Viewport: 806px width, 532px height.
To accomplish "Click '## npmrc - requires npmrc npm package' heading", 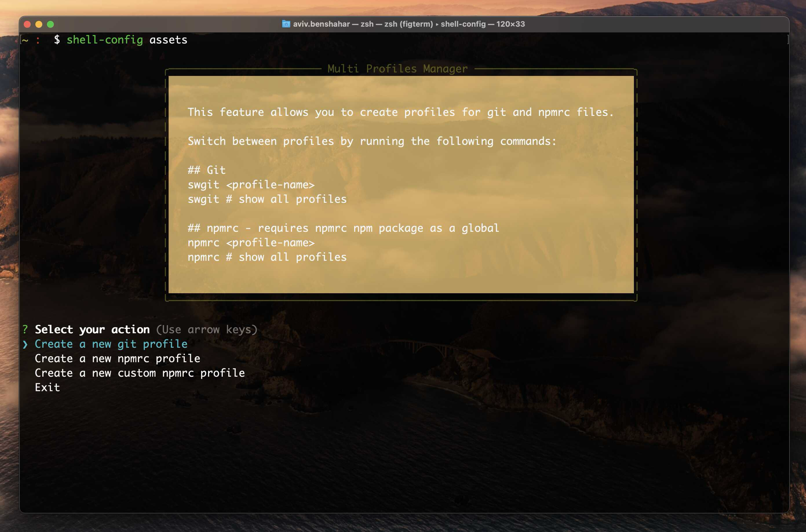I will coord(343,228).
